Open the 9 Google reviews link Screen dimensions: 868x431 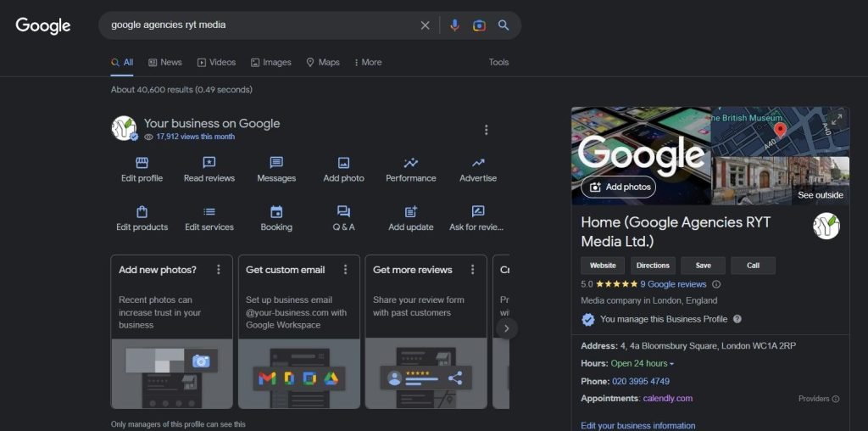click(x=673, y=284)
